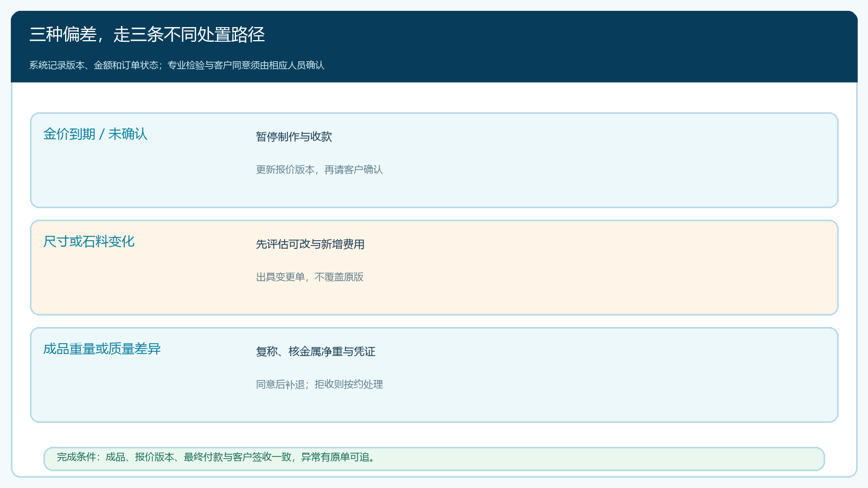
Task: Select the text 先评估可改与新增费用
Action: (310, 244)
